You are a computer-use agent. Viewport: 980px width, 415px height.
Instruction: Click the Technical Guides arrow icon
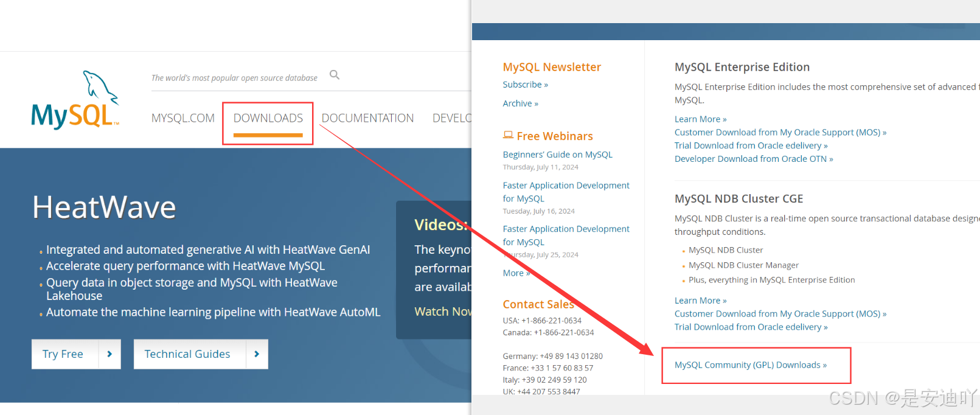257,354
